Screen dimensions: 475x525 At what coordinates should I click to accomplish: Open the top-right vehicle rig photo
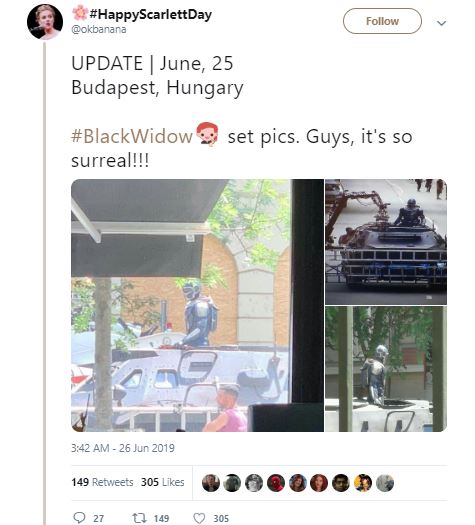[x=386, y=242]
